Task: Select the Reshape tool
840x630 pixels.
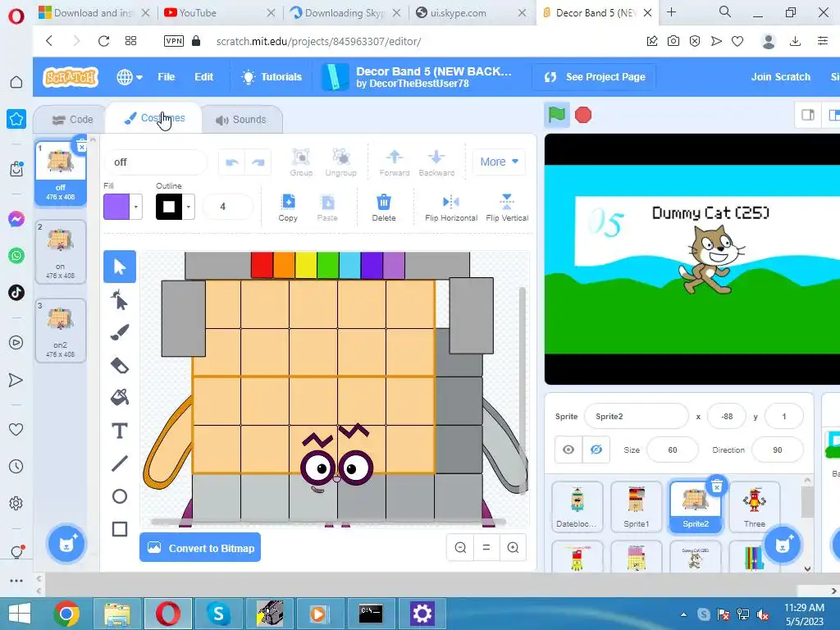Action: click(x=120, y=300)
